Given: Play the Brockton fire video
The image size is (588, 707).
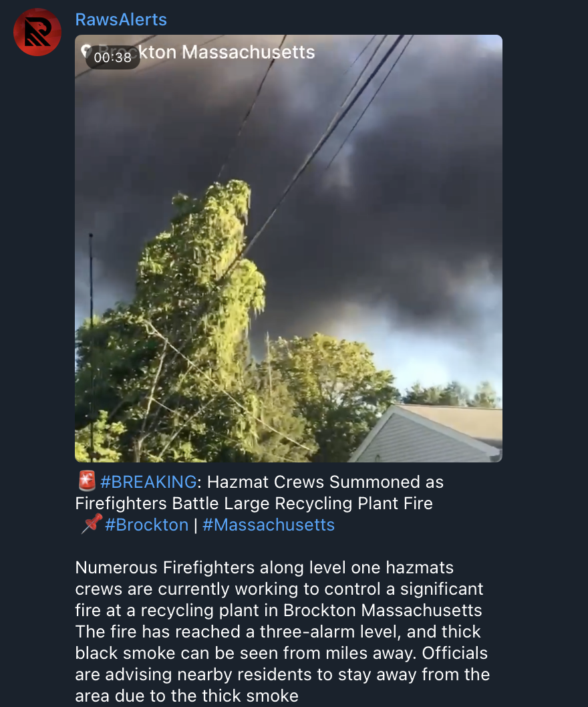Looking at the screenshot, I should tap(289, 249).
